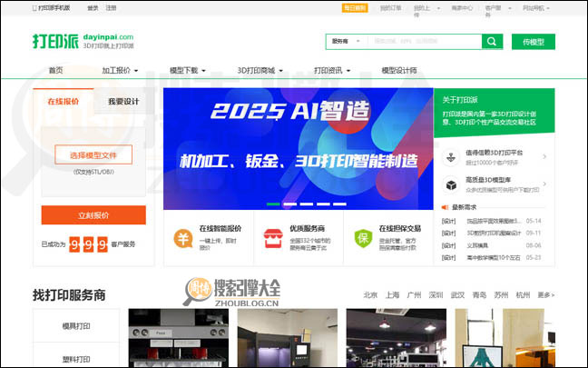Image resolution: width=588 pixels, height=368 pixels.
Task: Open the demand row dated 05-23
Action: coord(491,258)
